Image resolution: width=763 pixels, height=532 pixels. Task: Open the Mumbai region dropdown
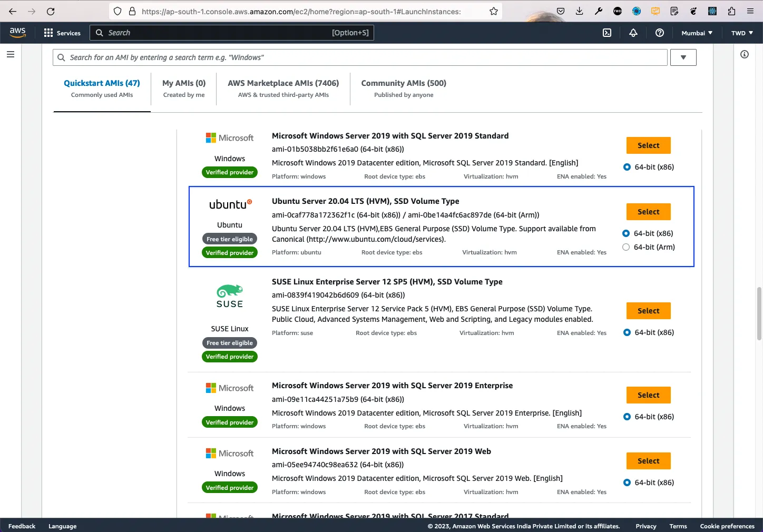(x=697, y=33)
